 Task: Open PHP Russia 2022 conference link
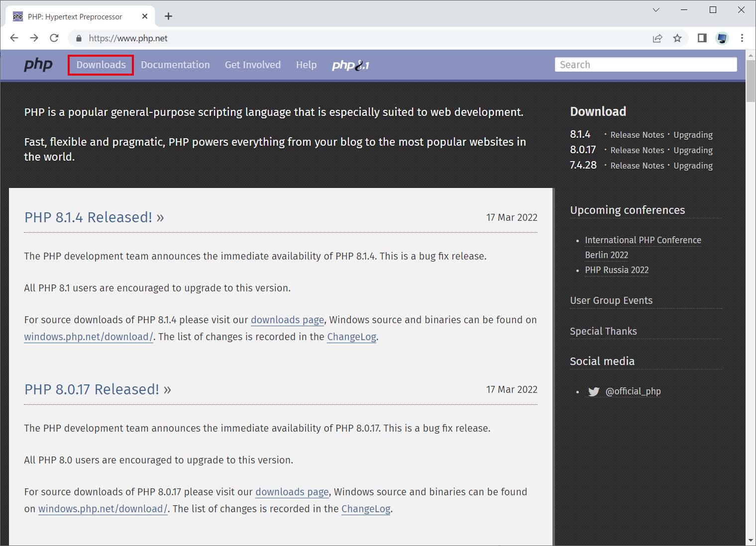point(617,270)
